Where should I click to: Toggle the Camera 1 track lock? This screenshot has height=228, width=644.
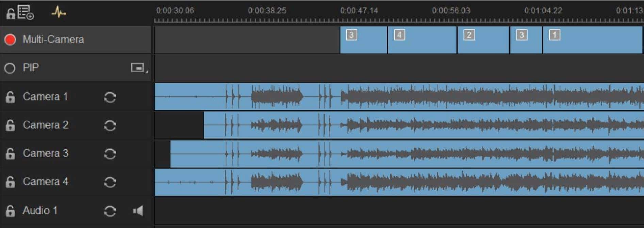(x=11, y=97)
